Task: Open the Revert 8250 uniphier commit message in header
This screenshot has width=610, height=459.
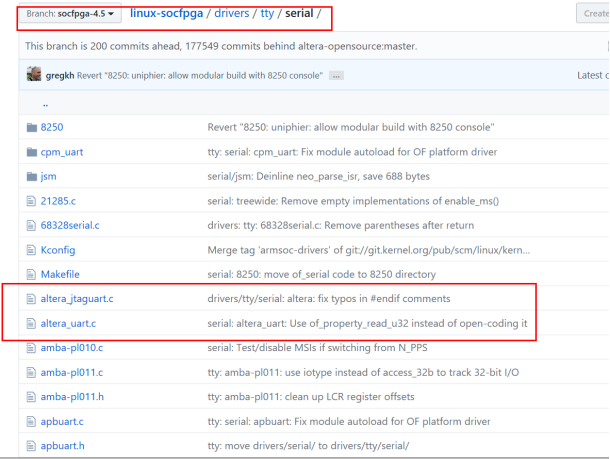Action: coord(200,75)
